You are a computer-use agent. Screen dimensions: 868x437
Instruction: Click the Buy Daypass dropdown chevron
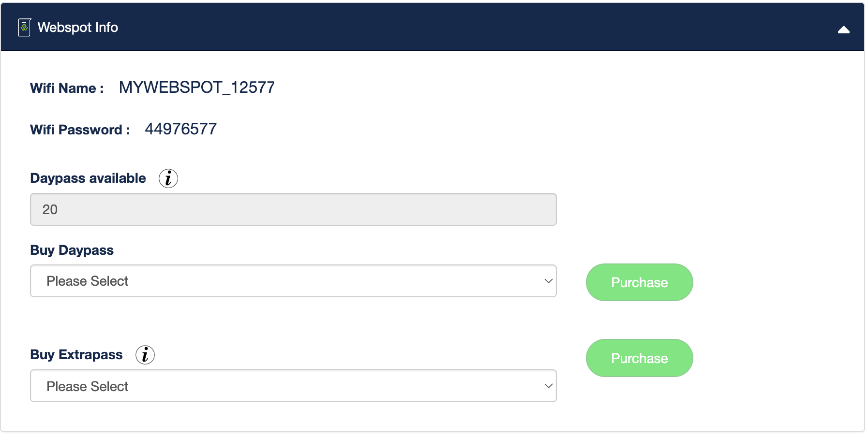pos(548,281)
